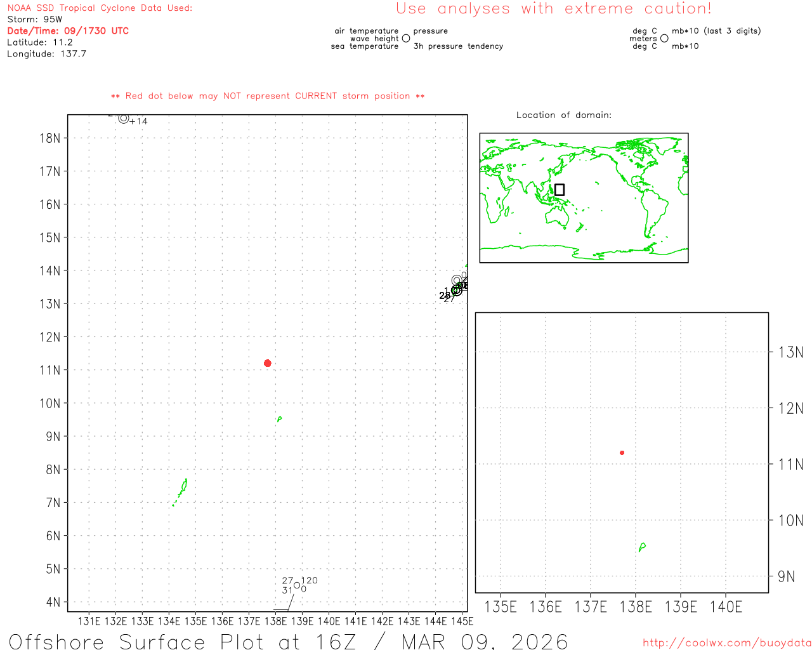The width and height of the screenshot is (812, 650).
Task: Click the 'Location of domain:' caption
Action: [564, 115]
